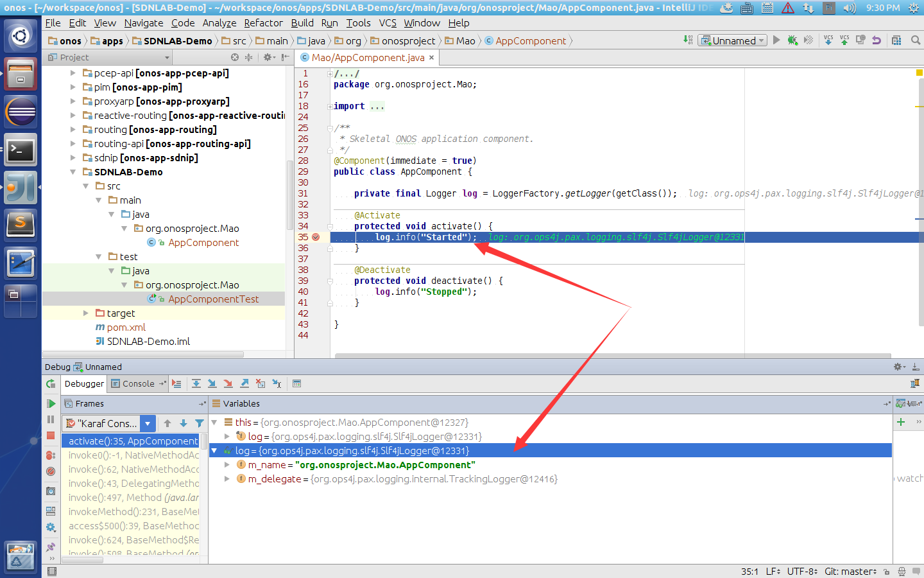Image resolution: width=924 pixels, height=578 pixels.
Task: Expand the m_delegate variable node
Action: pyautogui.click(x=227, y=479)
